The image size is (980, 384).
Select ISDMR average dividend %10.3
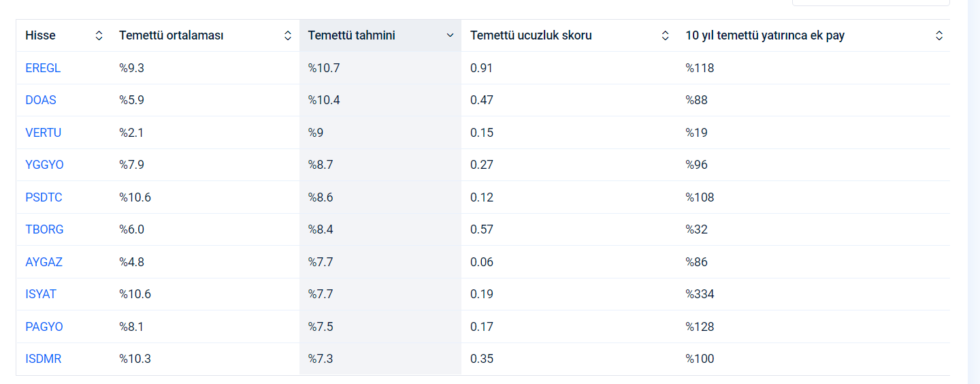135,359
